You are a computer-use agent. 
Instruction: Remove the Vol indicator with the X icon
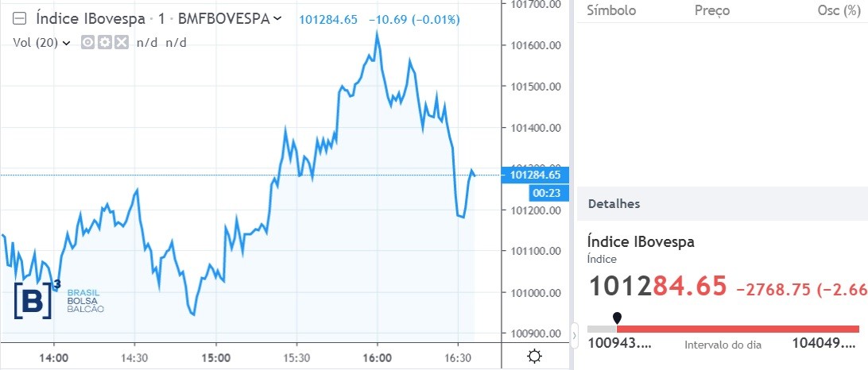(x=121, y=43)
